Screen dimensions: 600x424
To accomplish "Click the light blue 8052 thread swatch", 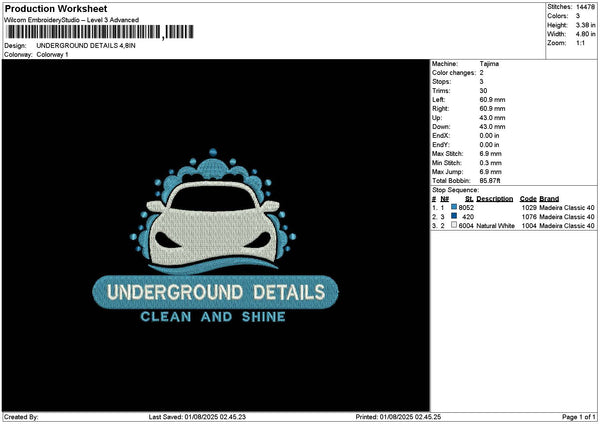I will coord(455,206).
